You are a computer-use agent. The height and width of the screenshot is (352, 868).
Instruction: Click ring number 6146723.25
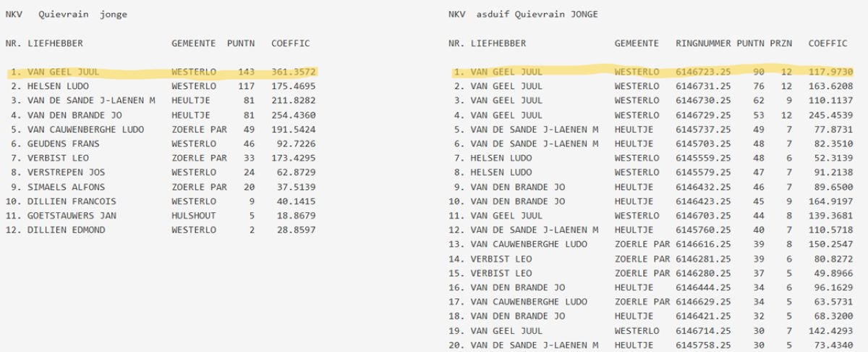click(703, 72)
